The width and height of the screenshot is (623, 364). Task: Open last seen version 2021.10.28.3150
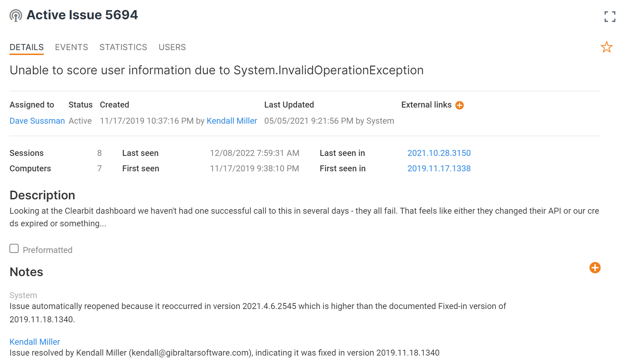[x=439, y=153]
